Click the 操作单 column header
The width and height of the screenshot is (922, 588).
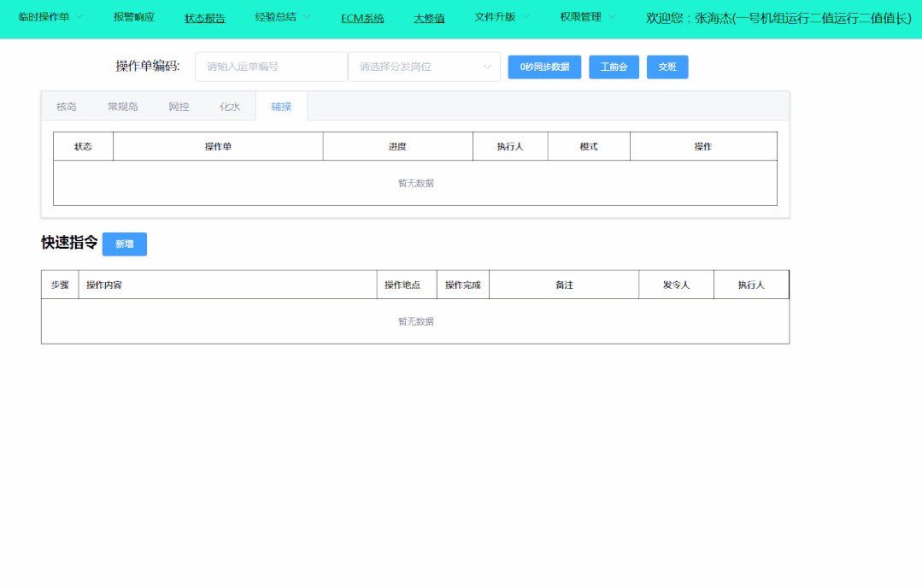click(x=218, y=146)
